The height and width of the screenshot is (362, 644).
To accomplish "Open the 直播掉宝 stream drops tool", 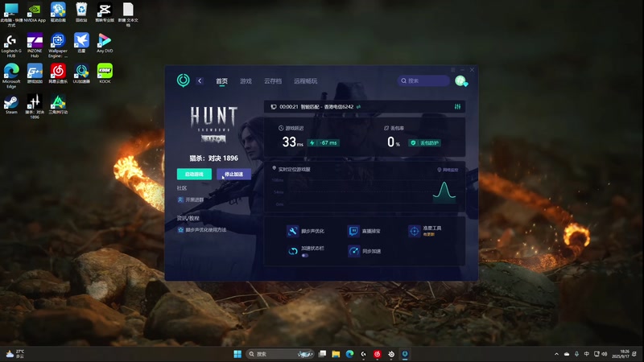I will point(364,231).
